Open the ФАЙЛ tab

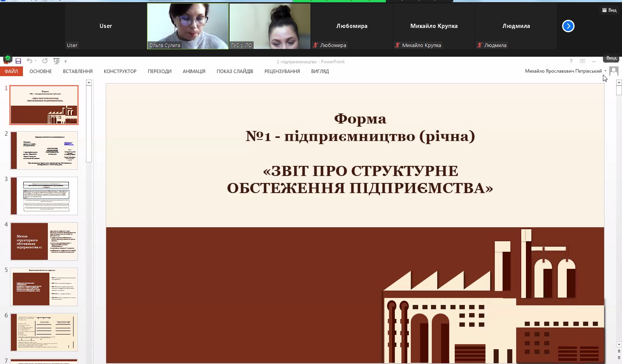point(11,71)
